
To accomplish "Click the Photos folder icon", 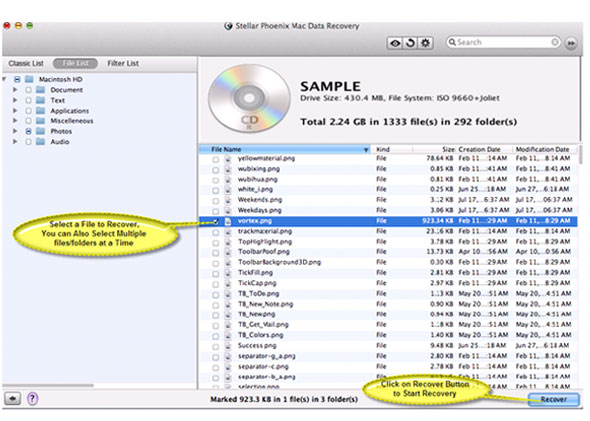I will pyautogui.click(x=41, y=131).
